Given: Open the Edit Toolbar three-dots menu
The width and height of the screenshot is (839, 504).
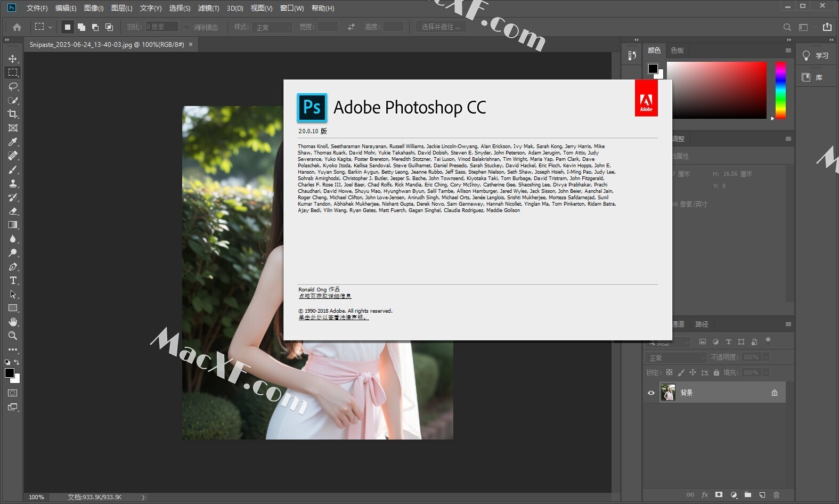Looking at the screenshot, I should [x=13, y=349].
